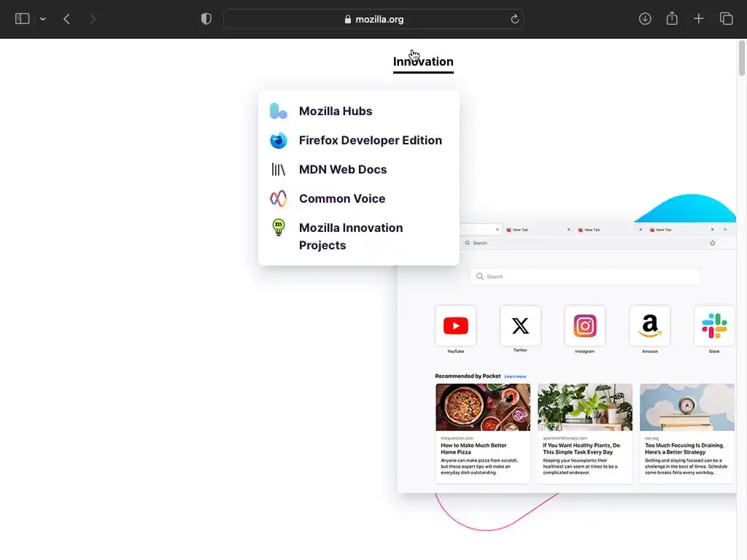Click the Common Voice wave icon
The image size is (747, 560).
(278, 198)
